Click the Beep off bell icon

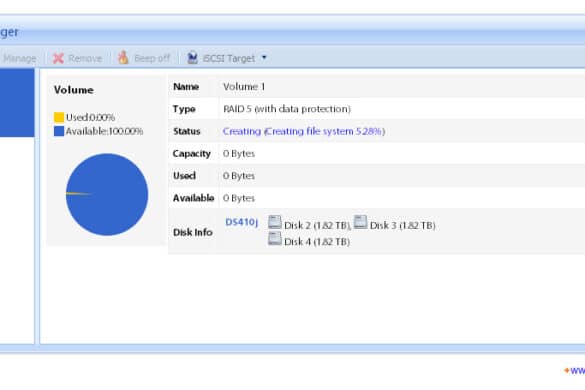(x=123, y=58)
